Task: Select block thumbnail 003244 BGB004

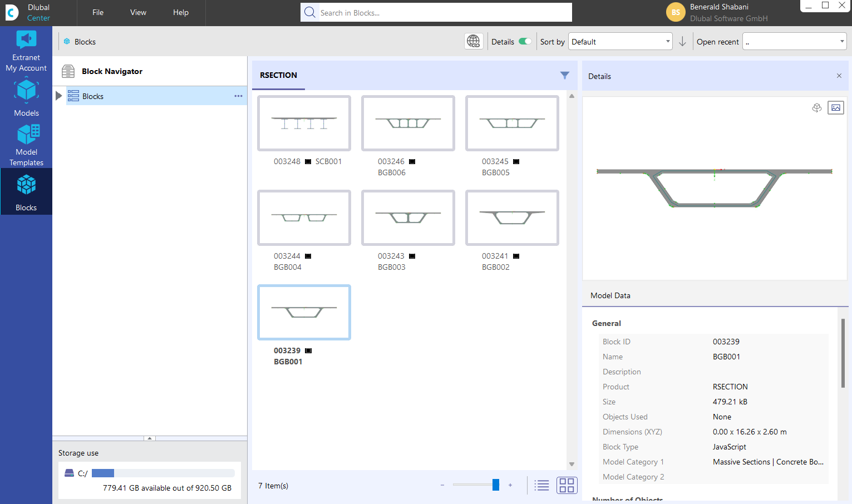Action: (304, 218)
